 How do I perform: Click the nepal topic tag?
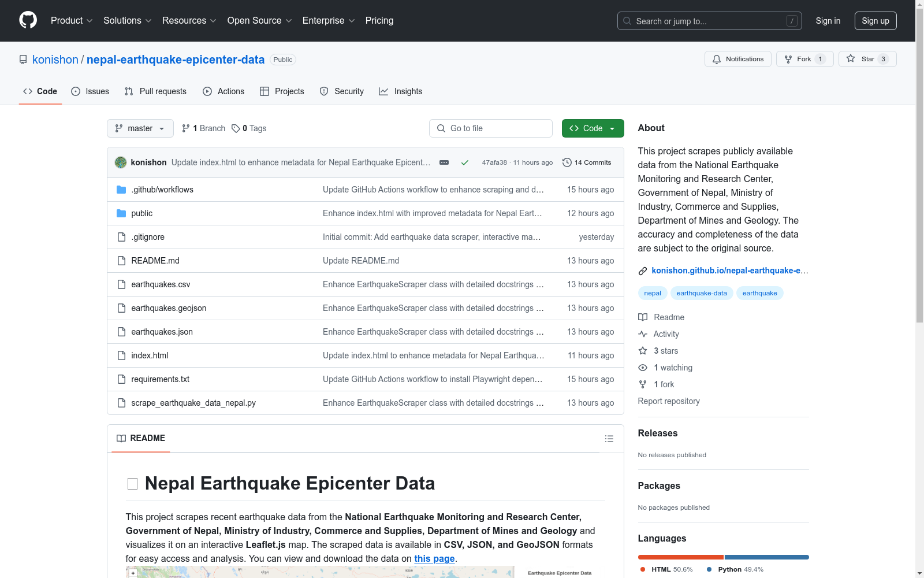[x=653, y=293]
